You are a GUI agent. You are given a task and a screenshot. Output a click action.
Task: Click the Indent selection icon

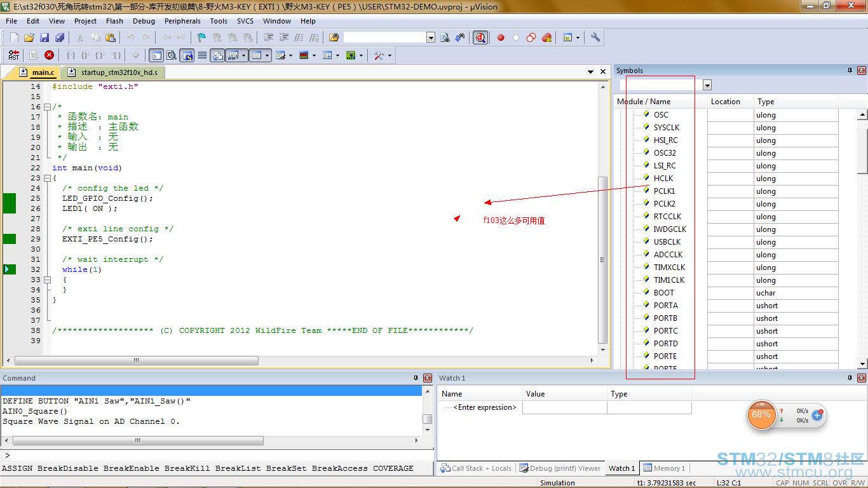pos(269,37)
